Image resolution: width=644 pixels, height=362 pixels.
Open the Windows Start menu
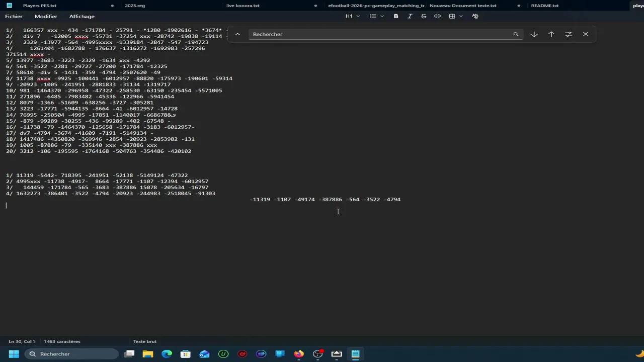14,354
